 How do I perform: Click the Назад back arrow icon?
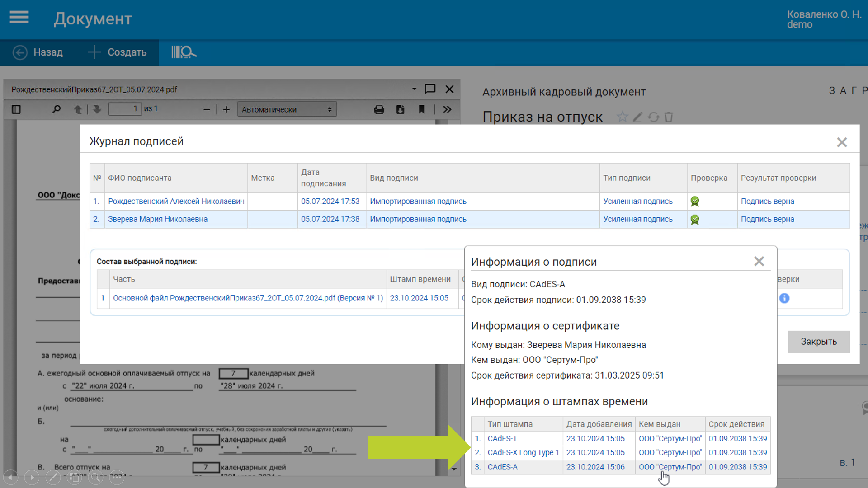20,52
